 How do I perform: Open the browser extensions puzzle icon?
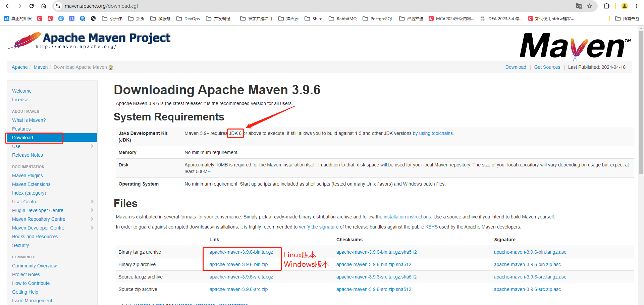click(607, 6)
